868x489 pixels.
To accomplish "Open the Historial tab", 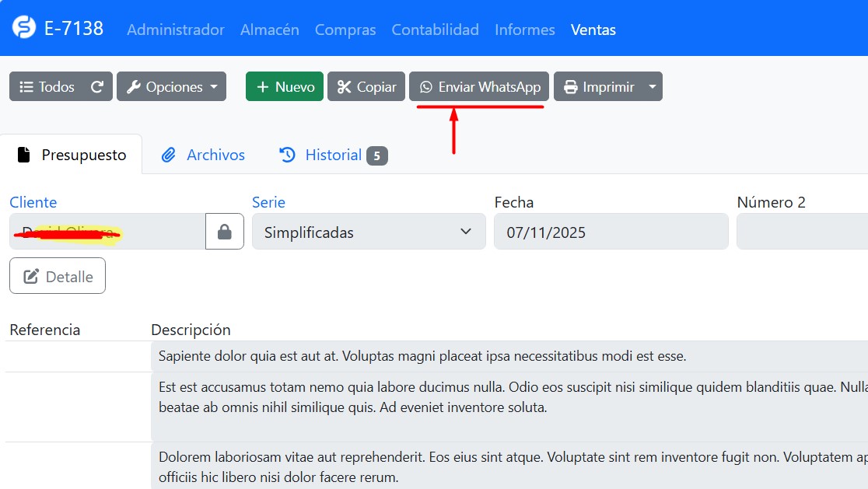I will click(333, 155).
